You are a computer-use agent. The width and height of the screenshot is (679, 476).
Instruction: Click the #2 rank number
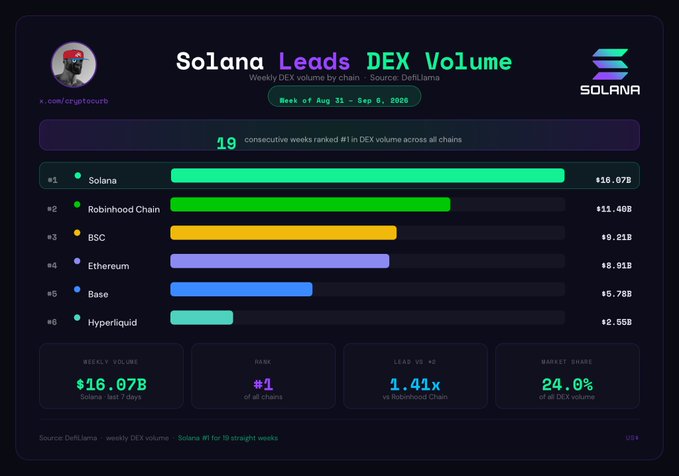(52, 209)
